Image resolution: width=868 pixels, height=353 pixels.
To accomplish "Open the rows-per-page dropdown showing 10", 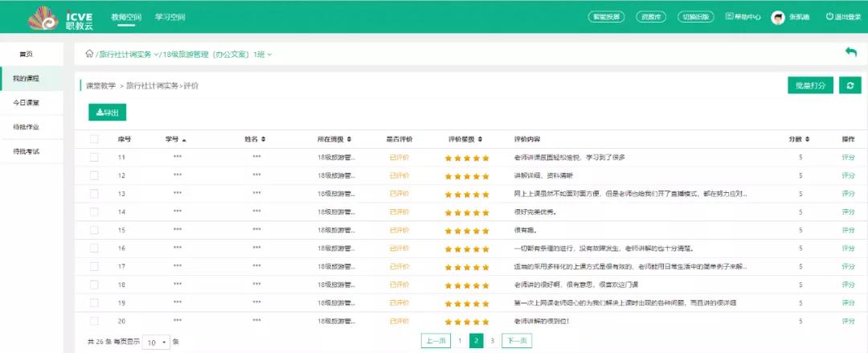I will point(156,342).
